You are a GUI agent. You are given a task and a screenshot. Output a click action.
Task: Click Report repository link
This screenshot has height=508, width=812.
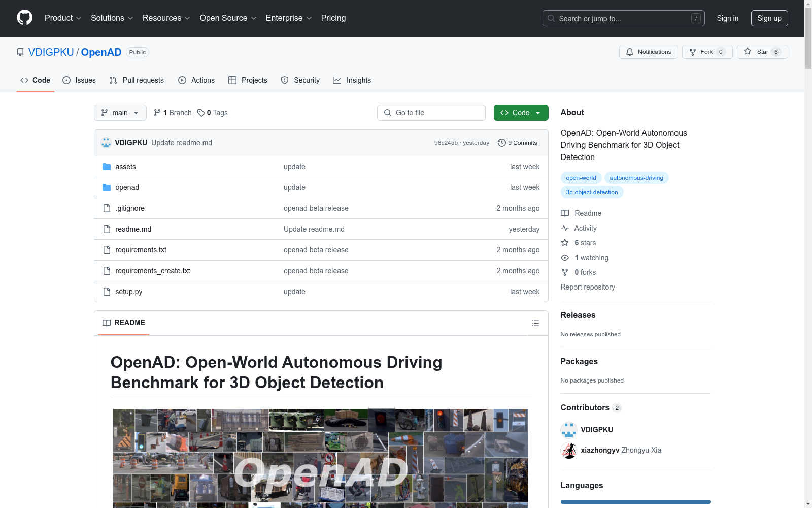tap(588, 287)
